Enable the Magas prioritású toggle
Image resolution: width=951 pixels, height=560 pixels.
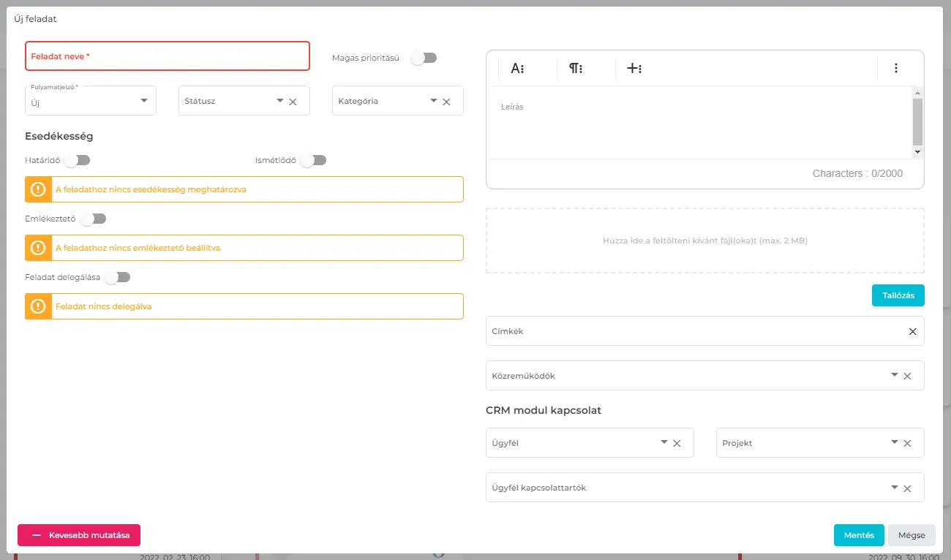pyautogui.click(x=424, y=58)
